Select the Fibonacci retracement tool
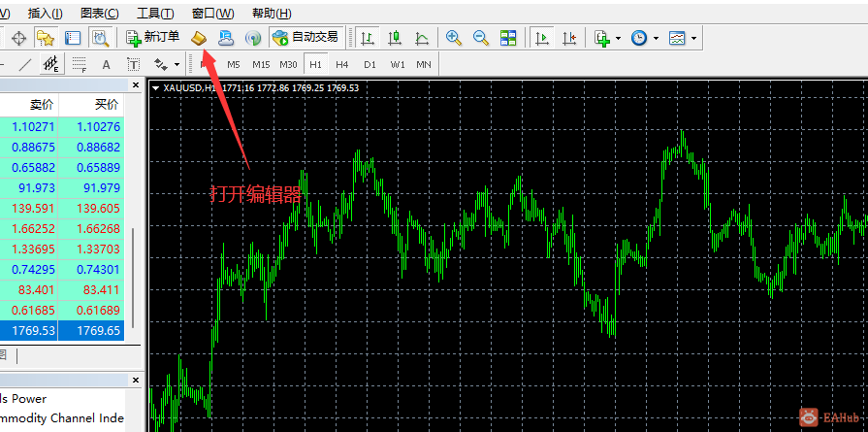Image resolution: width=868 pixels, height=432 pixels. click(80, 65)
